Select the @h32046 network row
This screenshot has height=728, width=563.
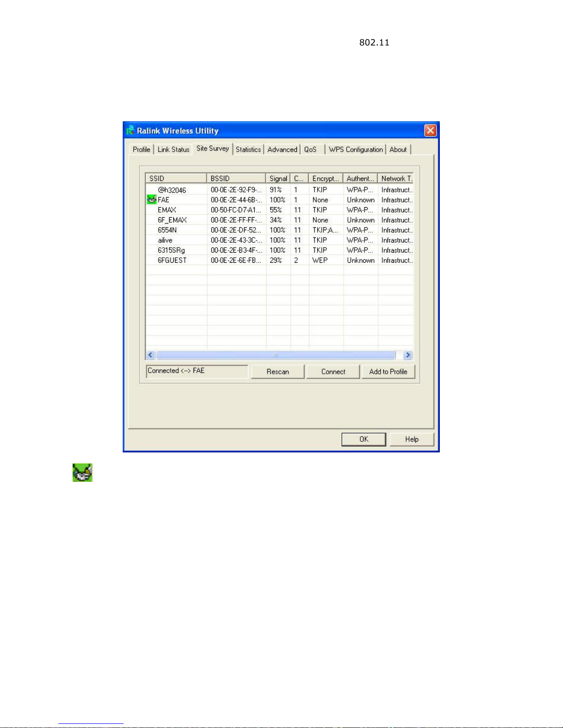pyautogui.click(x=279, y=190)
